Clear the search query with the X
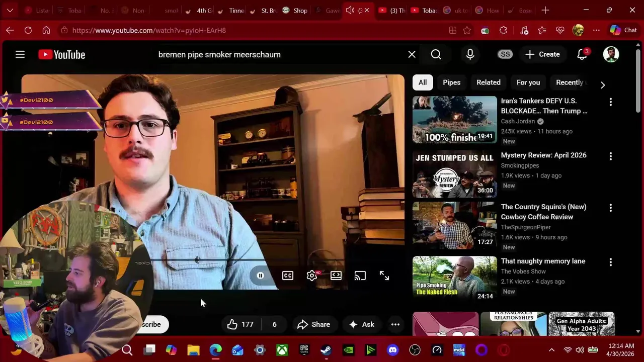This screenshot has height=362, width=644. [x=412, y=54]
